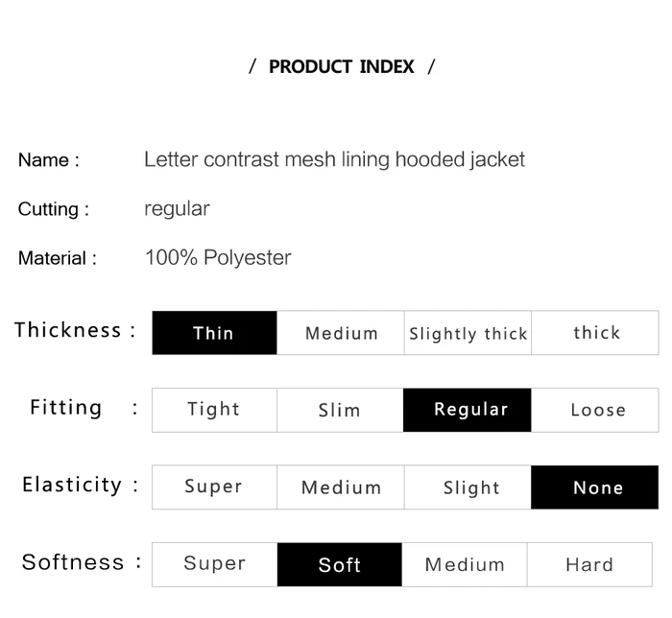Click the product name text
This screenshot has width=672, height=618.
[334, 160]
